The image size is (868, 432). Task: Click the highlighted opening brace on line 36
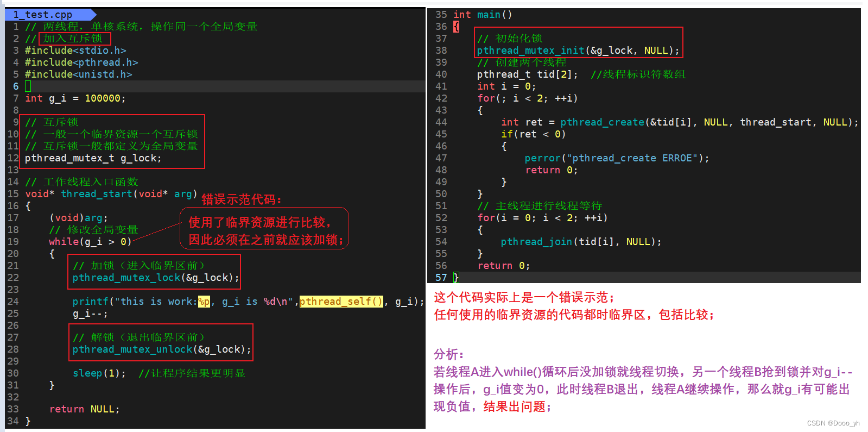coord(456,27)
